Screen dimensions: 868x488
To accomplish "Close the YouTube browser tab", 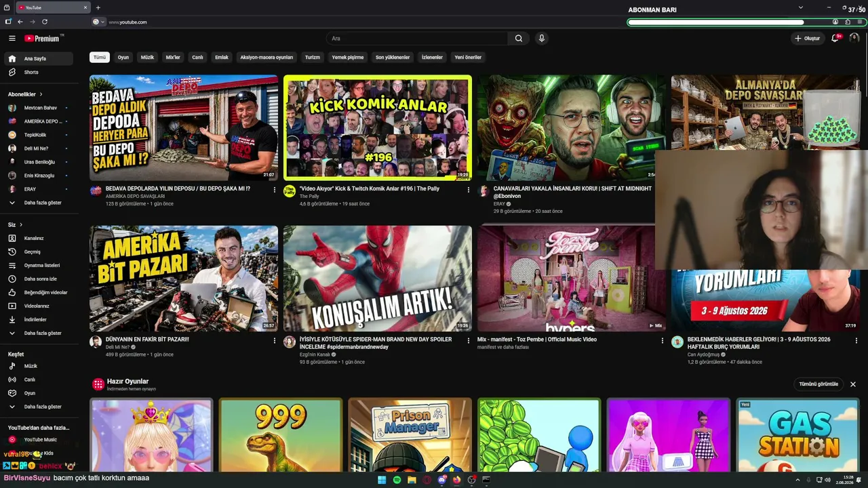I will (x=86, y=7).
